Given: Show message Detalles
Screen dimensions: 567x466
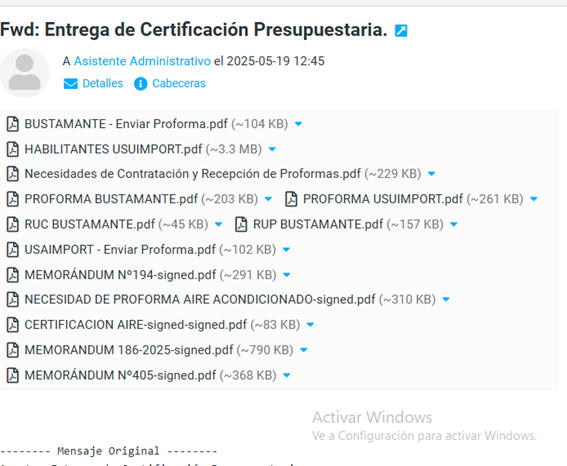Looking at the screenshot, I should pyautogui.click(x=103, y=84).
